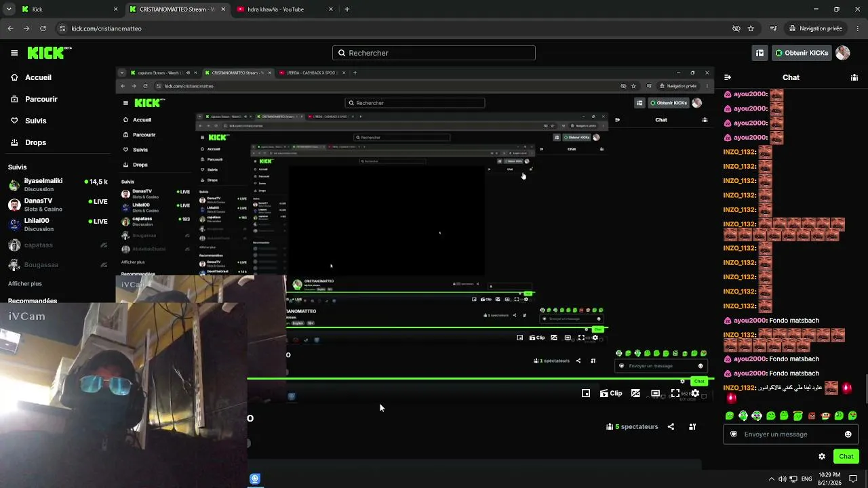868x488 pixels.
Task: Toggle theatre mode left of the fullscreen icon
Action: point(656,393)
